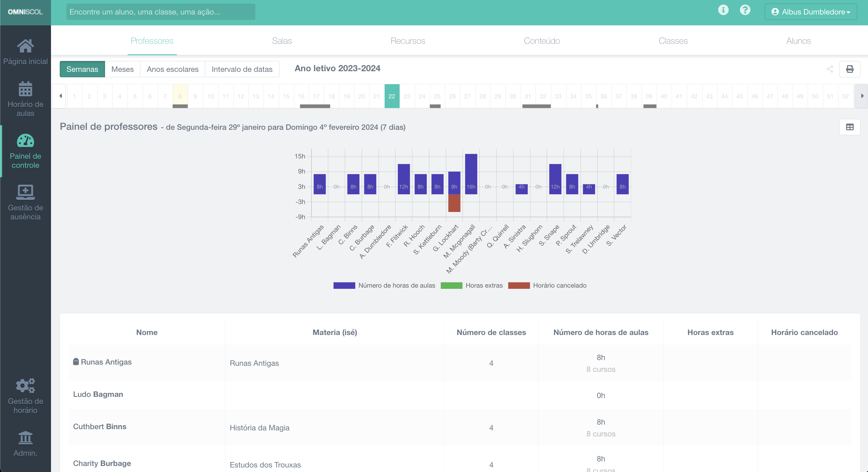Open the Página inicial home icon
868x472 pixels.
[x=25, y=46]
